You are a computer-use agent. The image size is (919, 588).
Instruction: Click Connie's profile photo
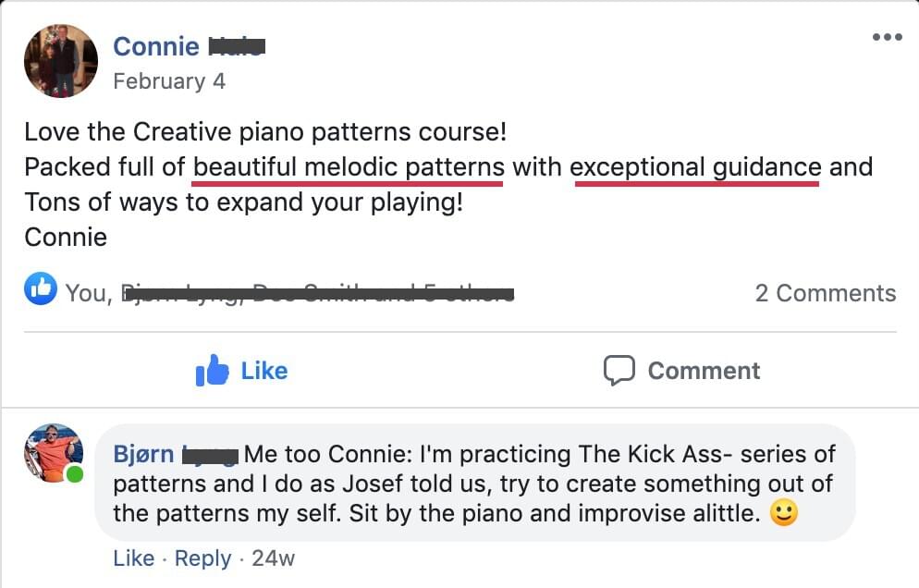click(61, 61)
